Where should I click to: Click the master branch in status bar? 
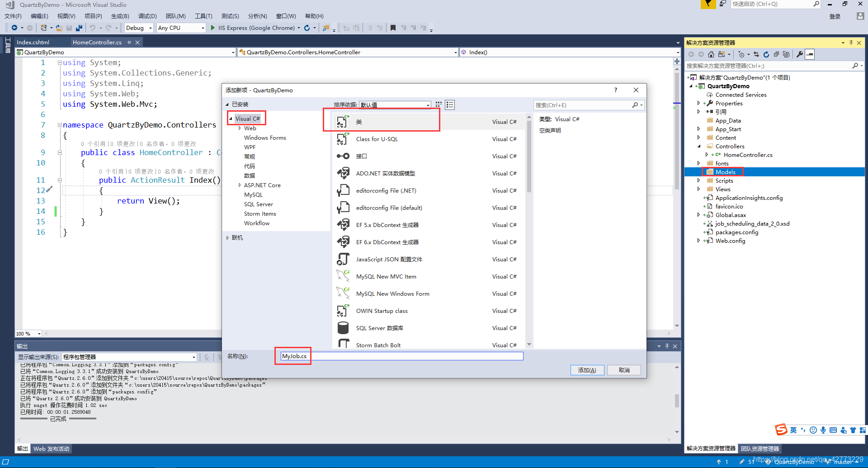coord(843,462)
